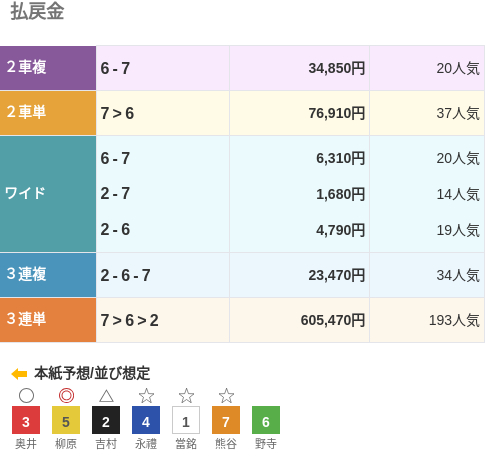Click the white number 1 當銘 badge
The width and height of the screenshot is (485, 468).
[186, 420]
